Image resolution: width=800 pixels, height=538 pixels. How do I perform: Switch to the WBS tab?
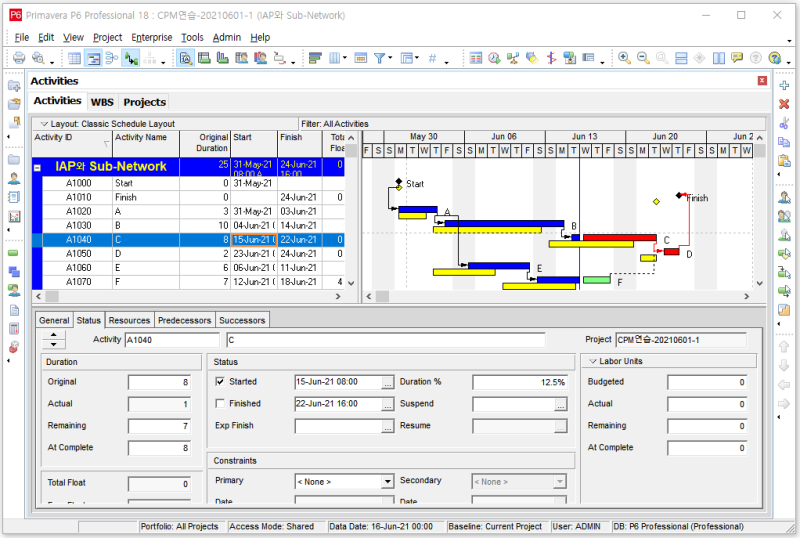coord(102,102)
